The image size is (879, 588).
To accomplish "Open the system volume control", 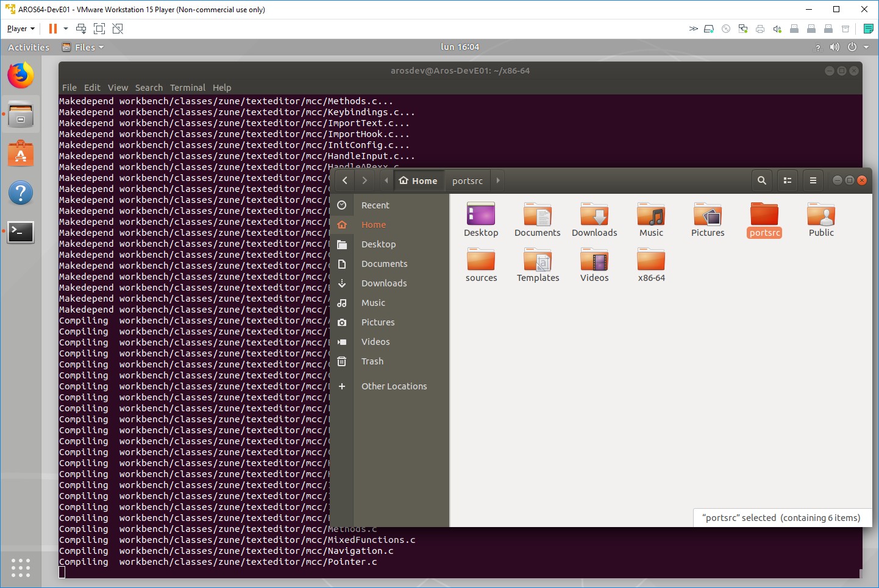I will point(835,47).
